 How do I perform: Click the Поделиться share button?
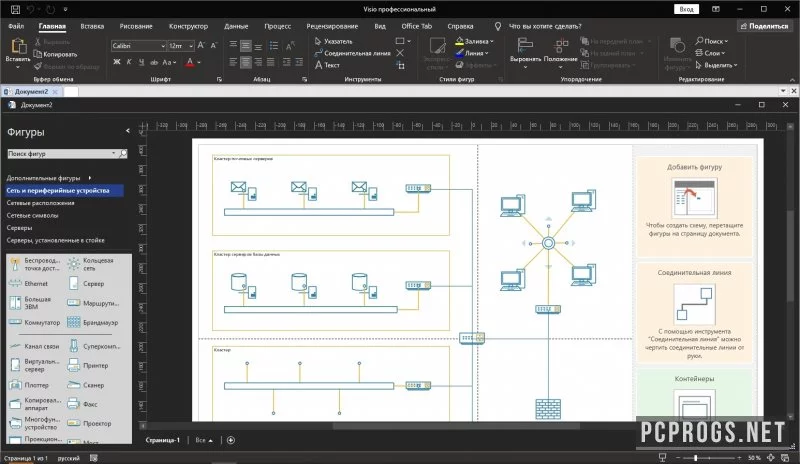pos(764,26)
